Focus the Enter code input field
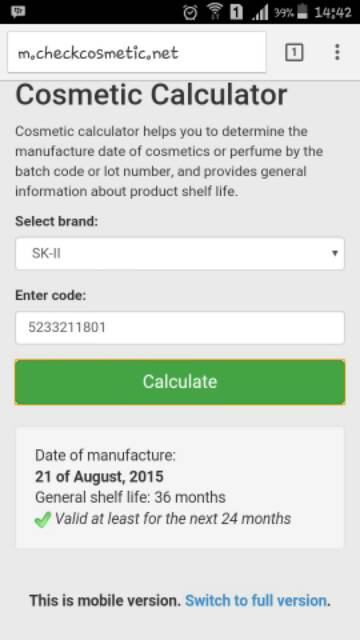Viewport: 360px width, 640px height. [x=180, y=328]
